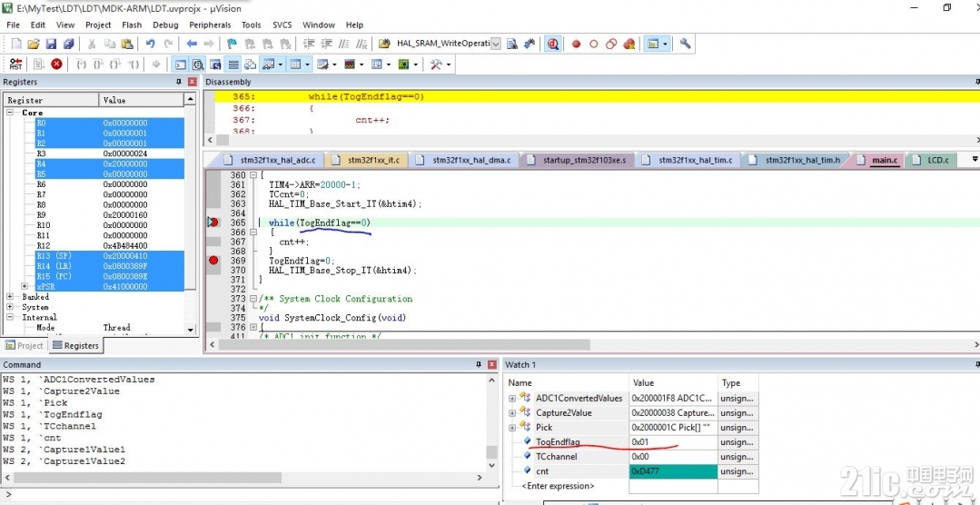Image resolution: width=980 pixels, height=505 pixels.
Task: Click the Registers panel scroll-down arrow
Action: tap(191, 330)
